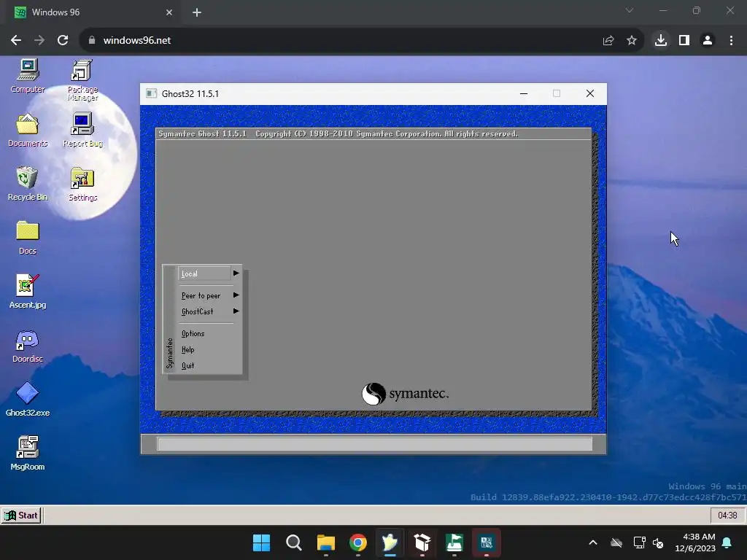
Task: Open the Documents folder icon
Action: 28,130
